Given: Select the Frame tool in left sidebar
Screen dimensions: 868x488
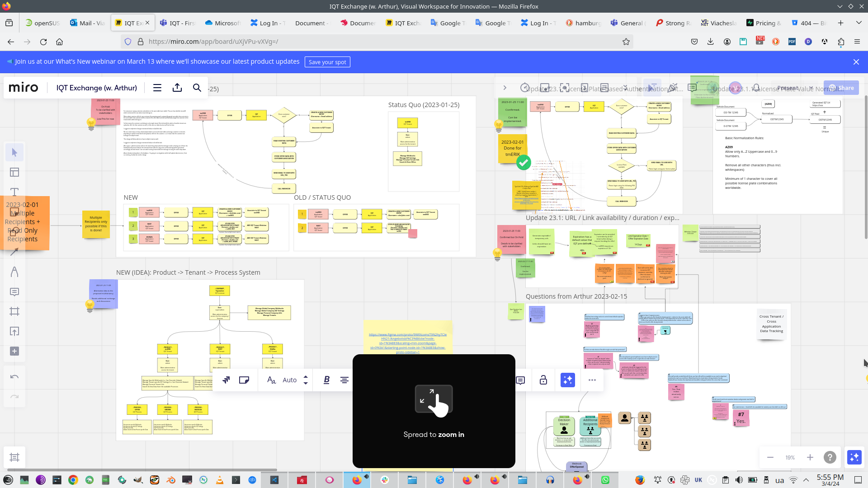Looking at the screenshot, I should click(x=14, y=311).
